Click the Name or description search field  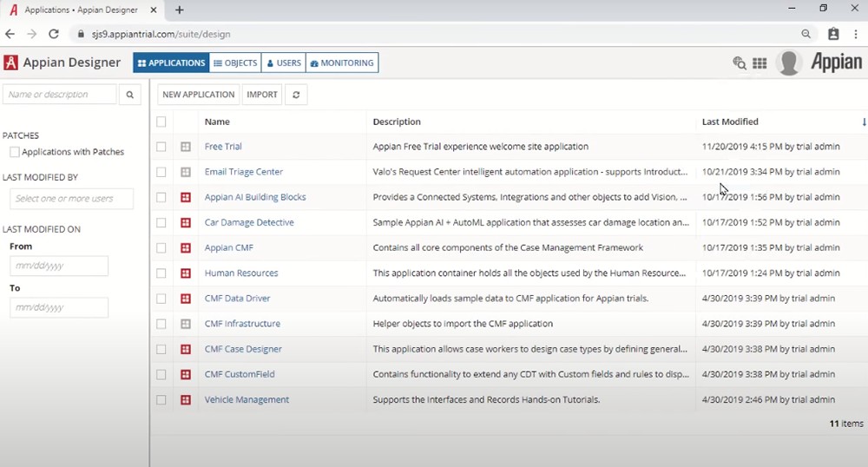pyautogui.click(x=60, y=95)
